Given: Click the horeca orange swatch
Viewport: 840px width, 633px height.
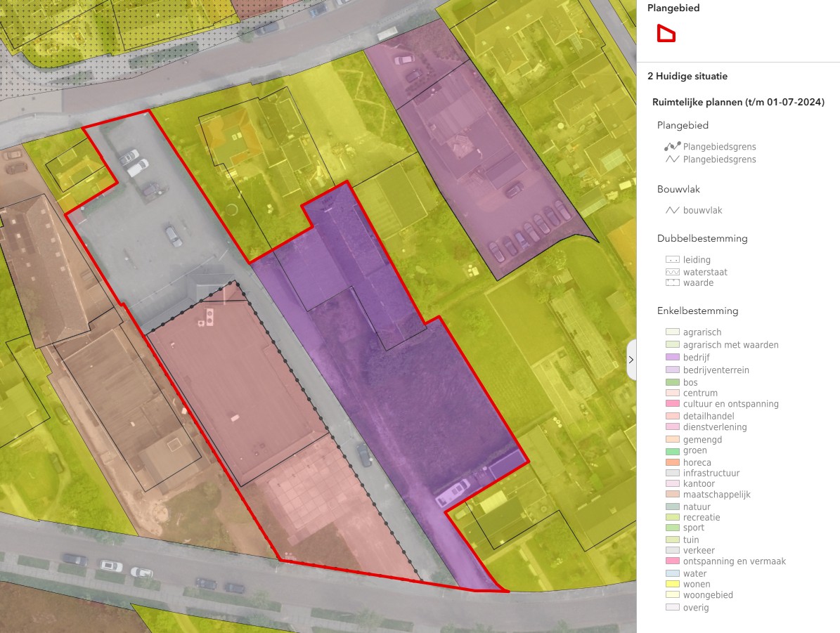Looking at the screenshot, I should (x=672, y=463).
